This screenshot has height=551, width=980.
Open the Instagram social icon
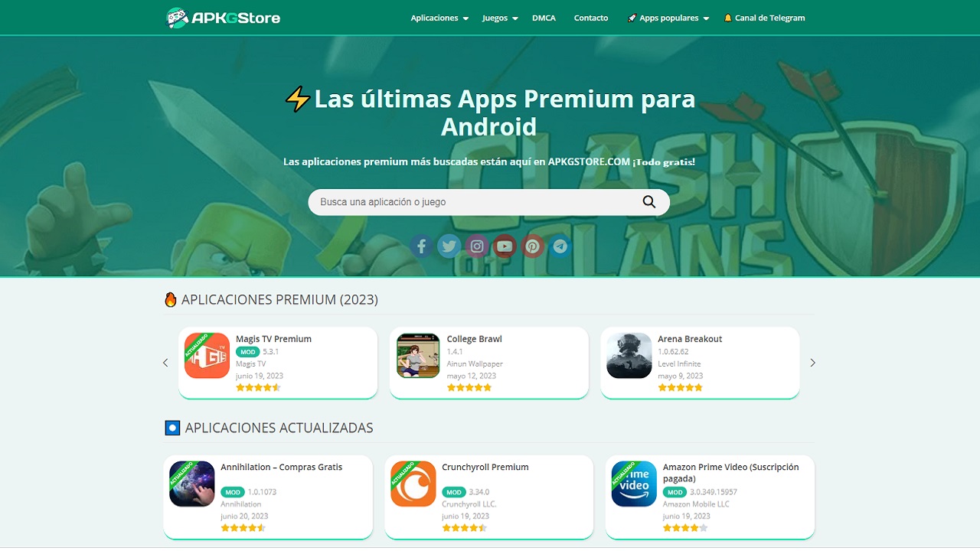click(x=477, y=246)
